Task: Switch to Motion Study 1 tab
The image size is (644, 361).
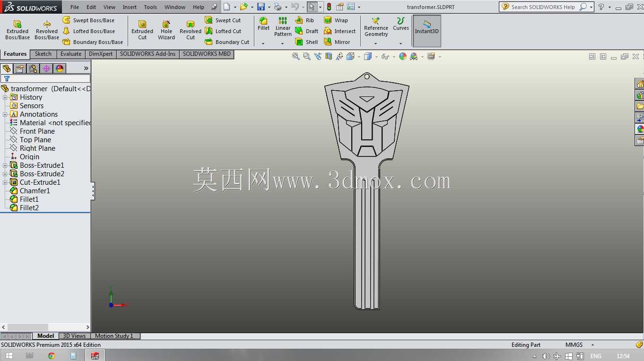Action: tap(114, 336)
